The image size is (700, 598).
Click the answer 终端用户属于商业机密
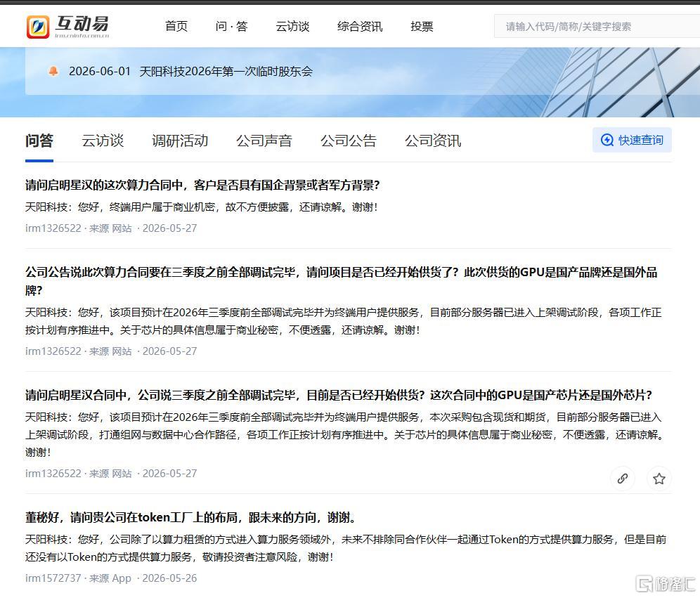[x=201, y=207]
